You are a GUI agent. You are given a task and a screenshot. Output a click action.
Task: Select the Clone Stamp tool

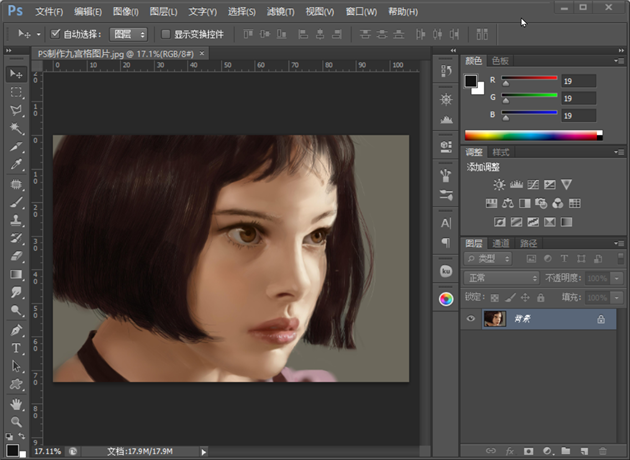16,220
